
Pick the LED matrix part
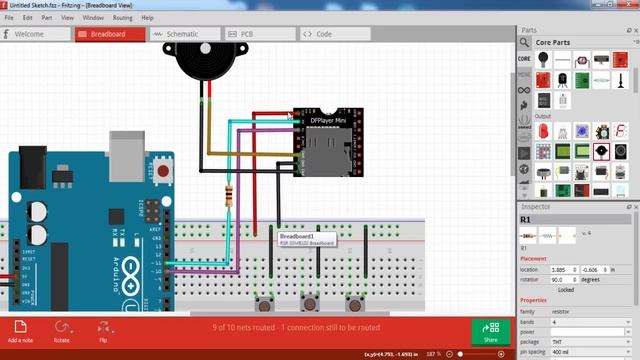pos(543,151)
